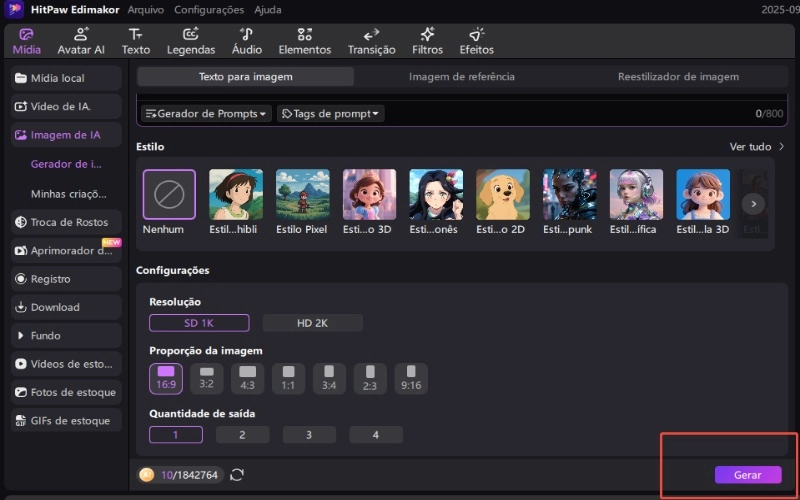
Task: Click the Gerar button
Action: coord(748,475)
